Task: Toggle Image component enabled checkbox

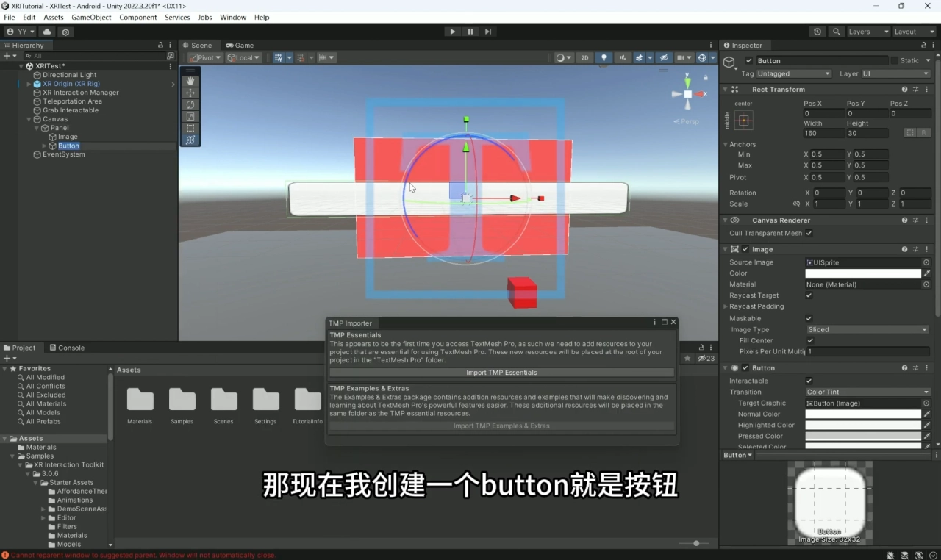Action: pyautogui.click(x=745, y=250)
